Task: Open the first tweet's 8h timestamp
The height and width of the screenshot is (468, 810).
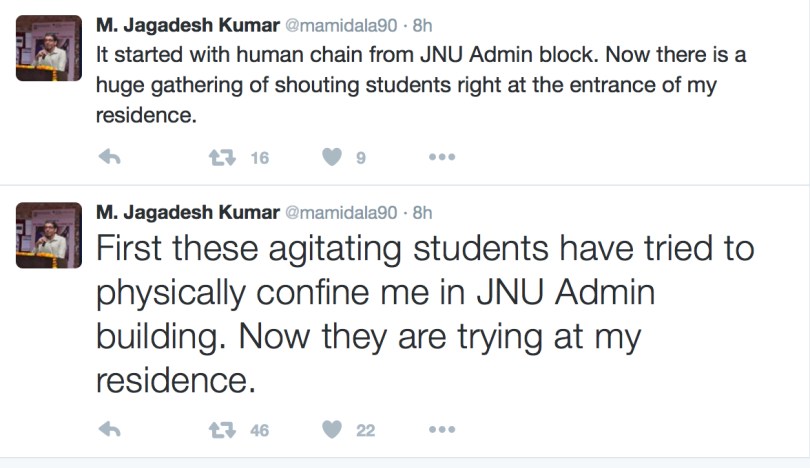Action: [422, 23]
